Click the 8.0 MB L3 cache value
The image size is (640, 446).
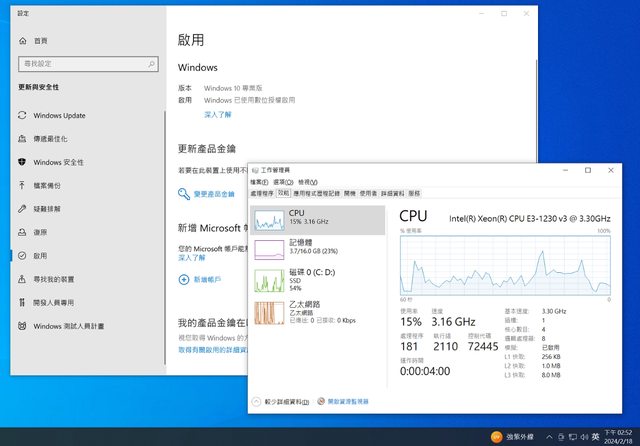pyautogui.click(x=551, y=375)
